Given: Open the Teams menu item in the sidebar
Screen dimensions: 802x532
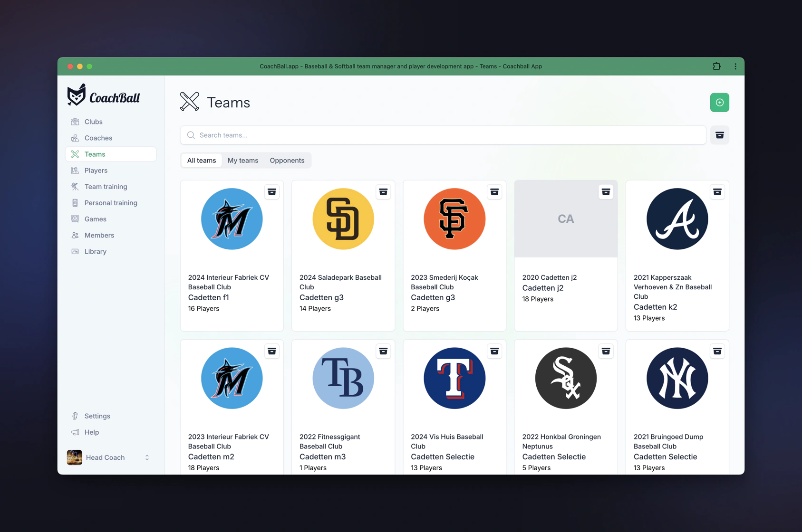Looking at the screenshot, I should (x=95, y=154).
